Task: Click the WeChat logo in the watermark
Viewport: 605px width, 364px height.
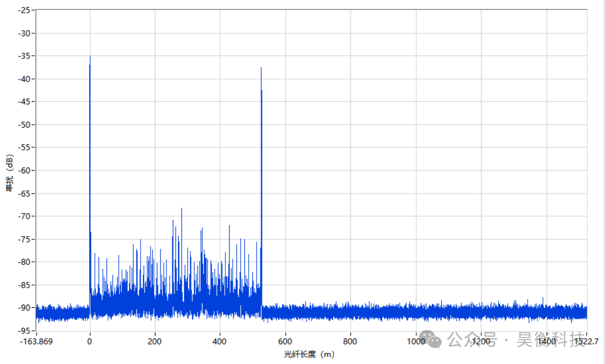Action: coord(430,340)
